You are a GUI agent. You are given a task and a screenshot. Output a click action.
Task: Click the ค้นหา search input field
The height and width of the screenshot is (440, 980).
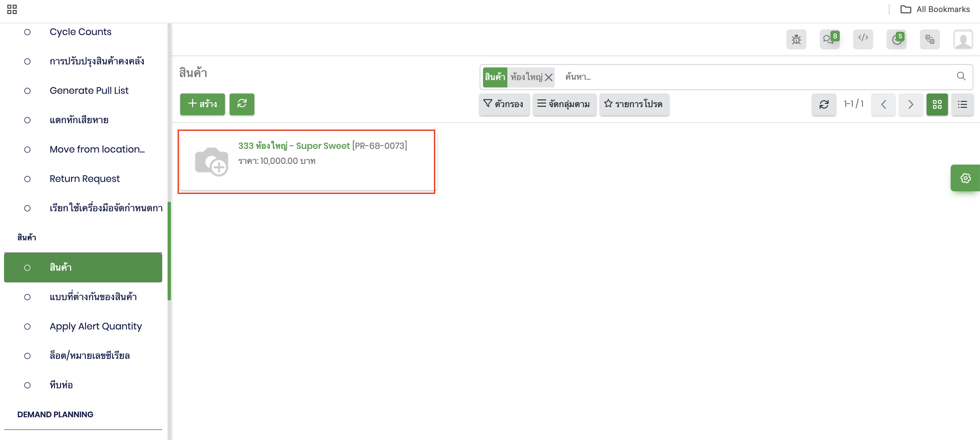(753, 77)
